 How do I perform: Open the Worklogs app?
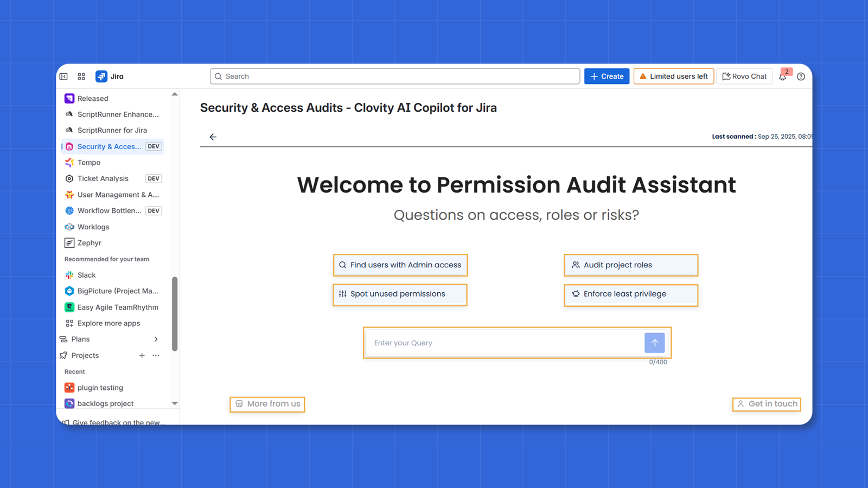click(93, 227)
